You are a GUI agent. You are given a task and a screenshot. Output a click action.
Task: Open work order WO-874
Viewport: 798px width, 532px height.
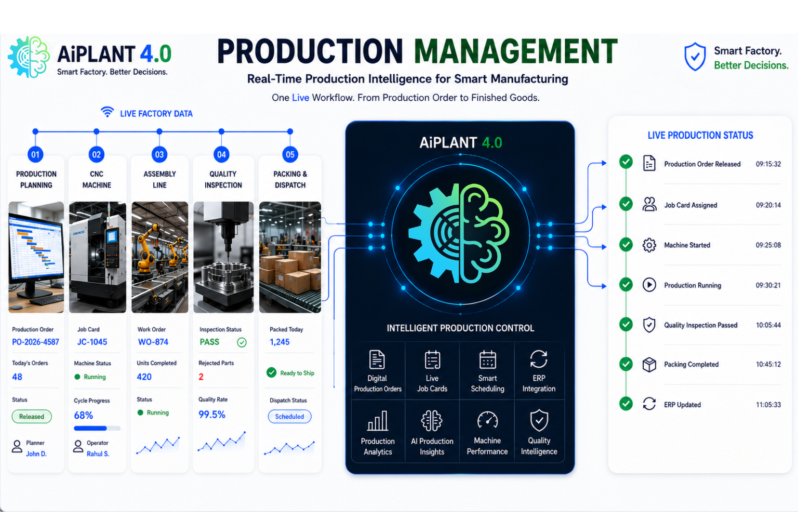coord(153,342)
